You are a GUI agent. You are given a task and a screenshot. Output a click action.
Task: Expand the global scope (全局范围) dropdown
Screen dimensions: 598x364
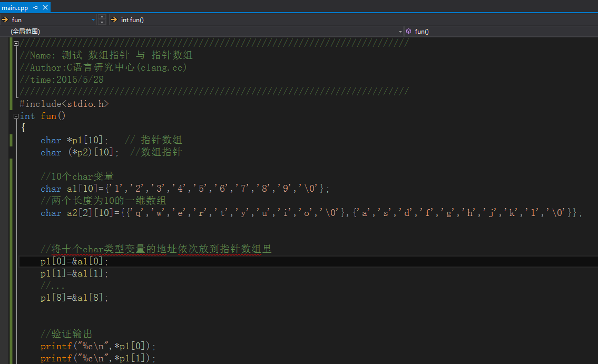(400, 32)
